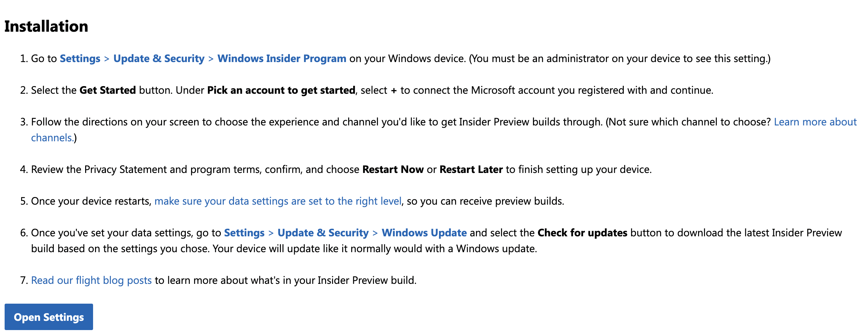This screenshot has width=868, height=336.
Task: Follow the Learn more about channels link
Action: tap(815, 122)
